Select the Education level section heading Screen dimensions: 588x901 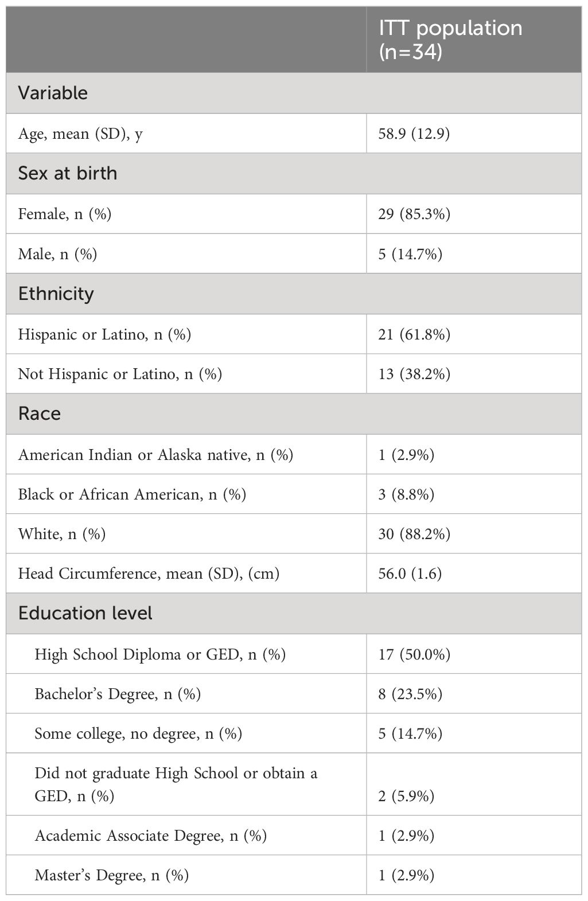(85, 613)
